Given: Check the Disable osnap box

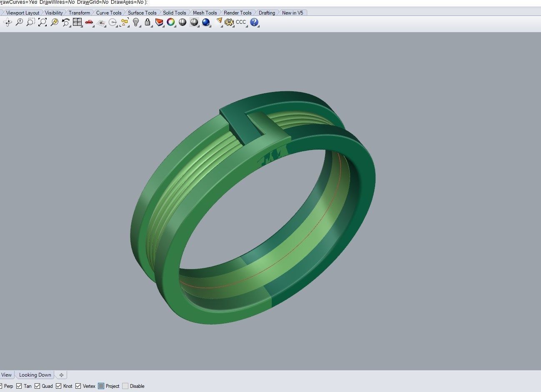Looking at the screenshot, I should 125,386.
